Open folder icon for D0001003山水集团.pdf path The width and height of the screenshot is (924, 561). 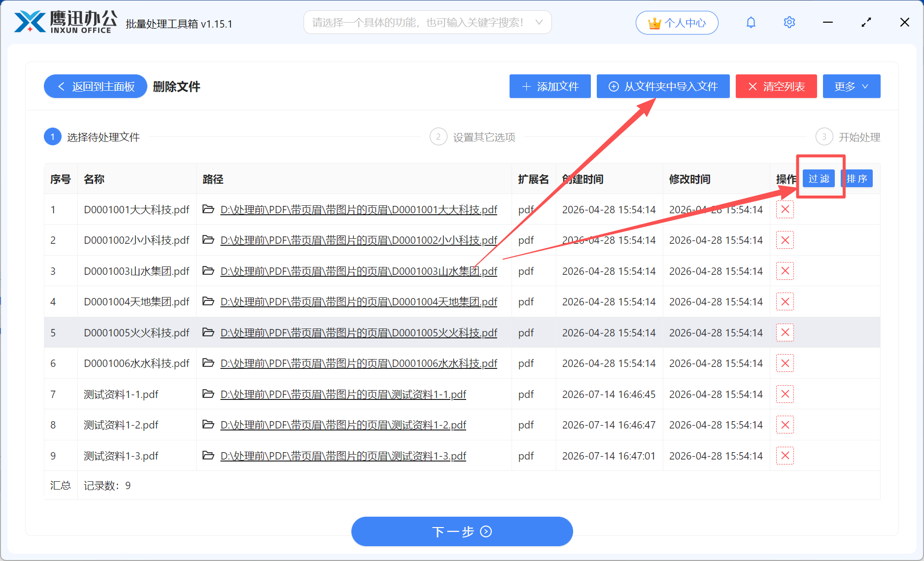(208, 271)
